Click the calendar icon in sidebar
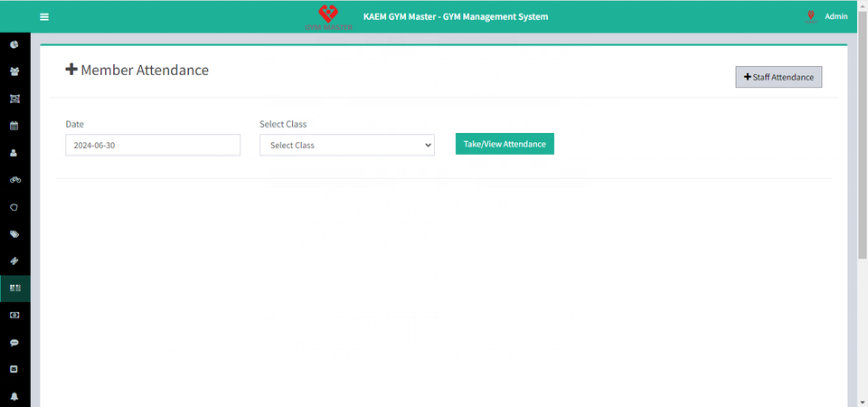 point(14,126)
